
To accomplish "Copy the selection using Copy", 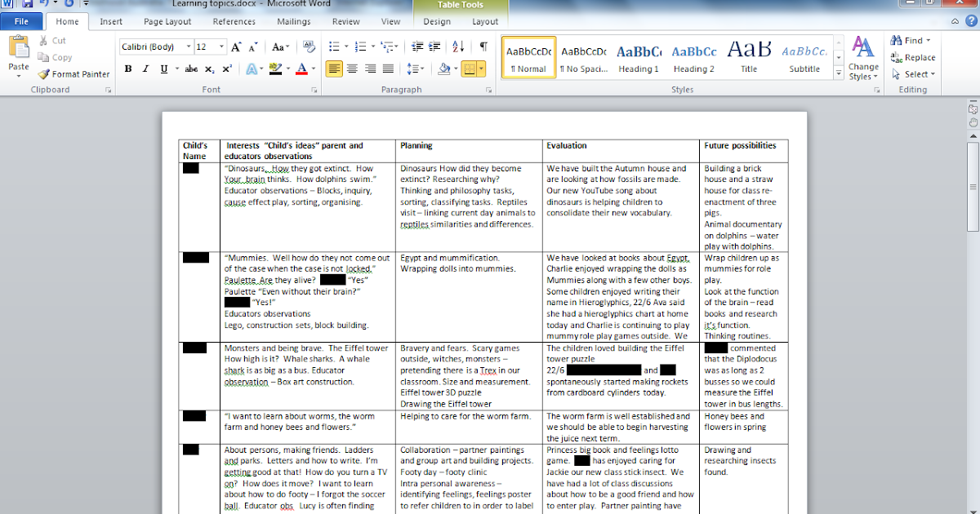I will pyautogui.click(x=55, y=57).
